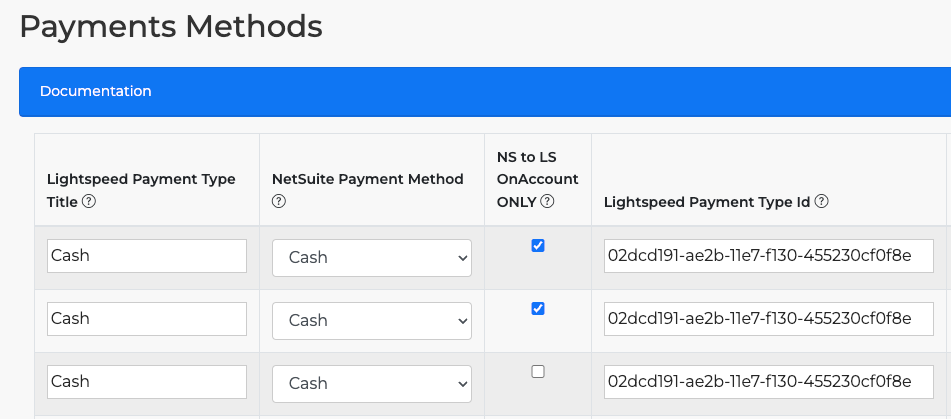Click the Lightspeed Payment Type Id column header

coord(707,201)
